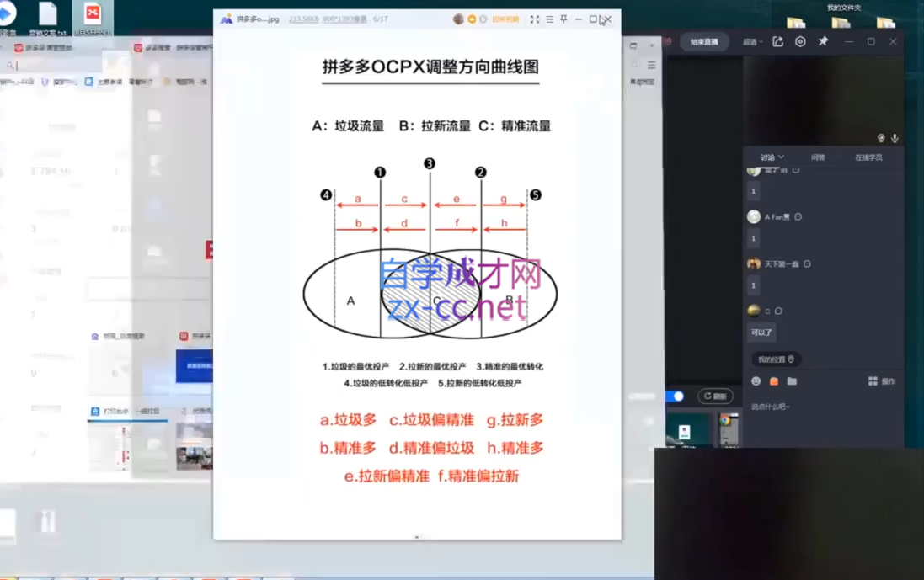This screenshot has height=580, width=924.
Task: Open the 超清 video quality dropdown
Action: (752, 42)
